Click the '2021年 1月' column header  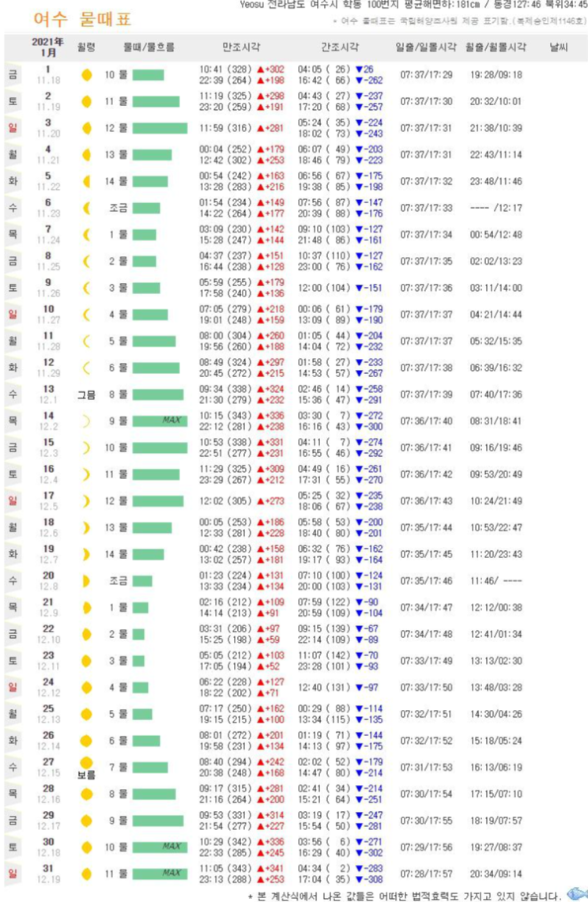47,47
